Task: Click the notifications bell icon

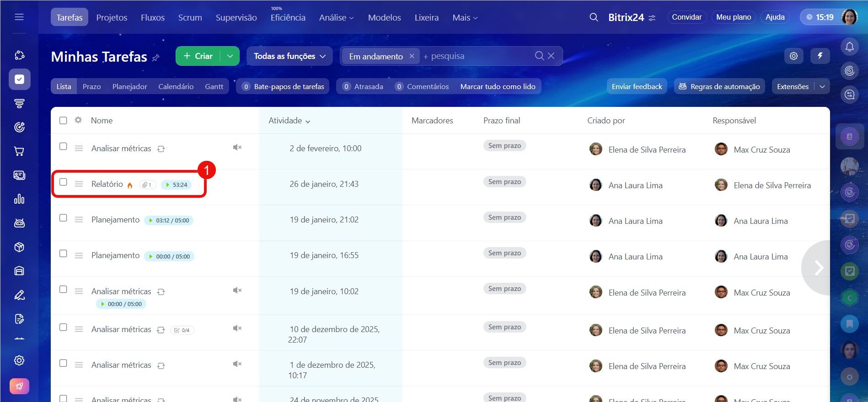Action: pos(849,47)
